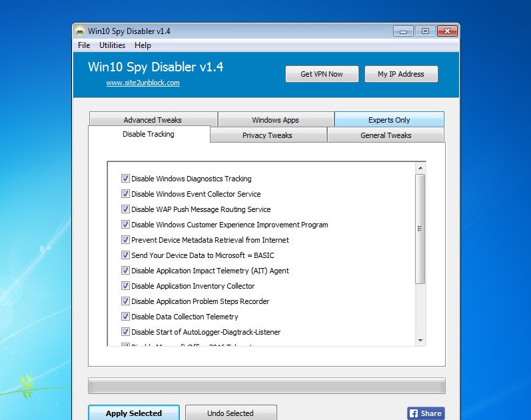Screen dimensions: 531x420
Task: Click the Win10 Spy Disabler title bar icon
Action: 80,31
